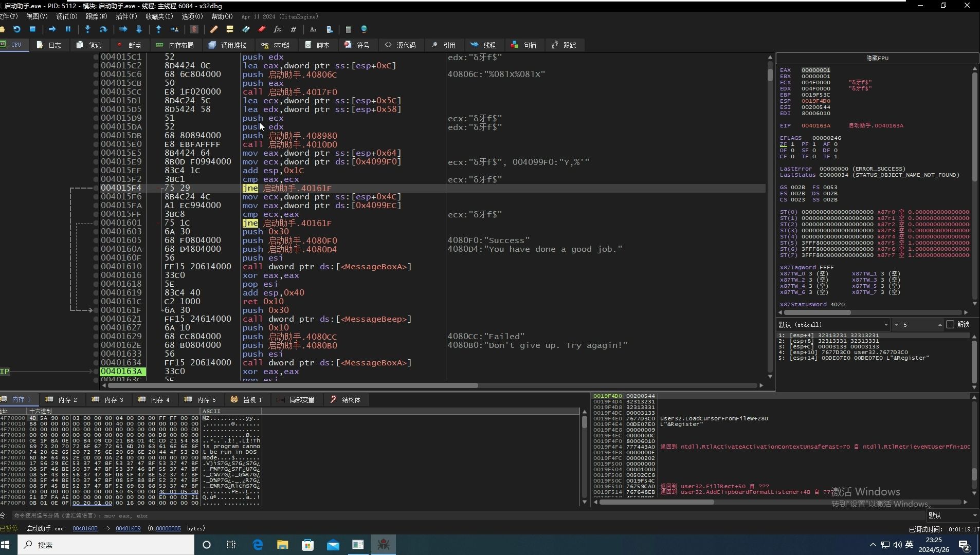980x555 pixels.
Task: Open the 插件(P) plugins menu
Action: pos(126,16)
